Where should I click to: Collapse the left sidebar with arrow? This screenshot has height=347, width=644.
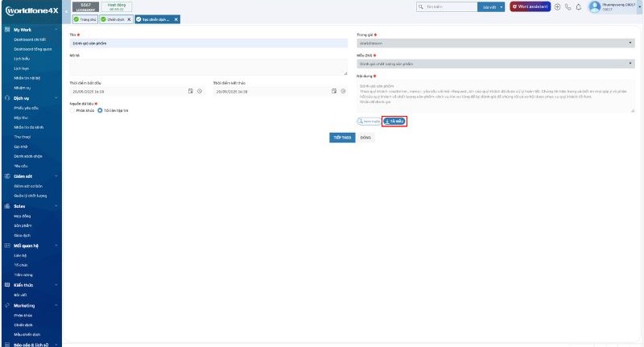65,12
